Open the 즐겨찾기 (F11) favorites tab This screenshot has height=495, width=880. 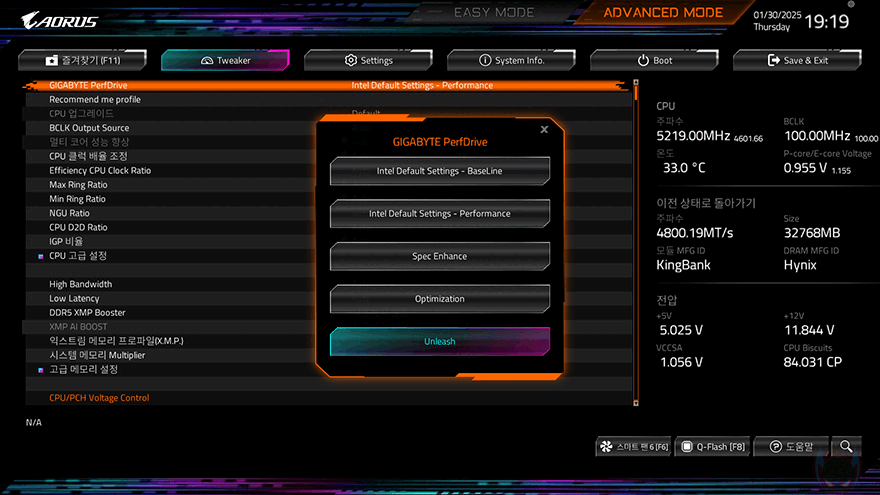coord(82,60)
